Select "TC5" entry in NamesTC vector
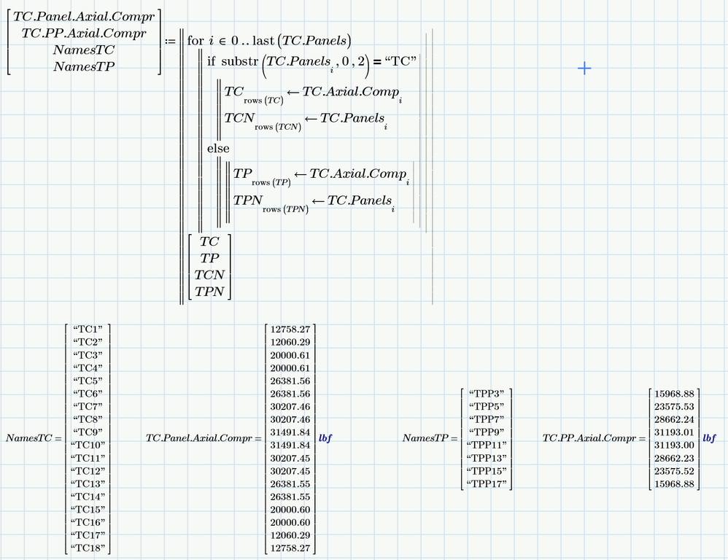Image resolution: width=728 pixels, height=560 pixels. (88, 381)
